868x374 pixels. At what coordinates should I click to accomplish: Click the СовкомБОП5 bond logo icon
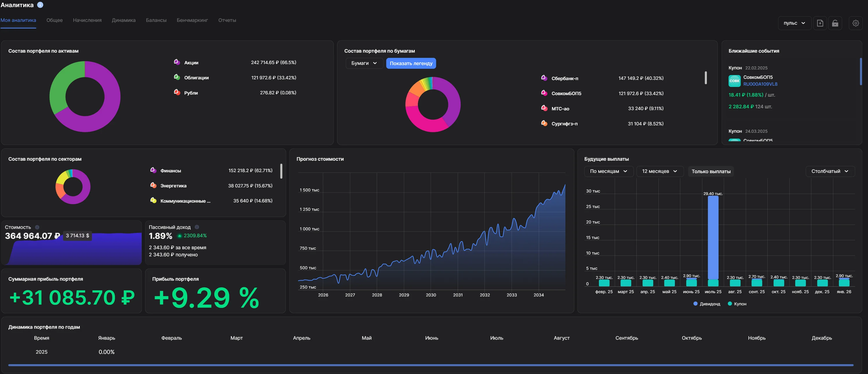[735, 81]
